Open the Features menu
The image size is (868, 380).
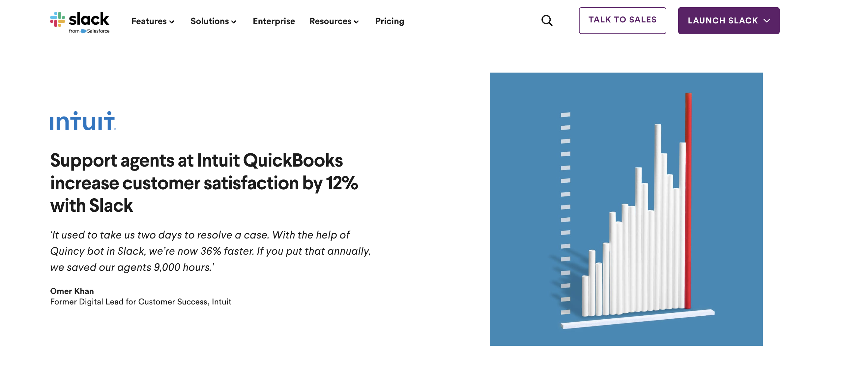coord(150,21)
